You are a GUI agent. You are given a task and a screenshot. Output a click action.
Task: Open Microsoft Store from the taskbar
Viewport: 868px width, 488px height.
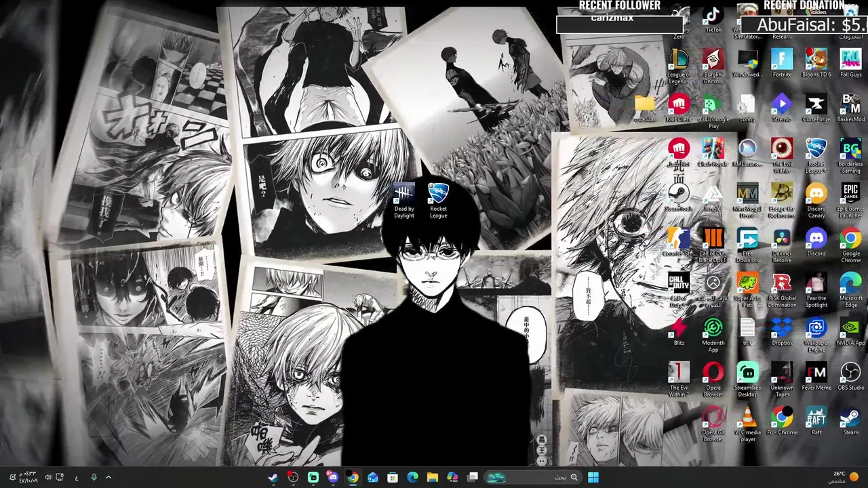[392, 477]
